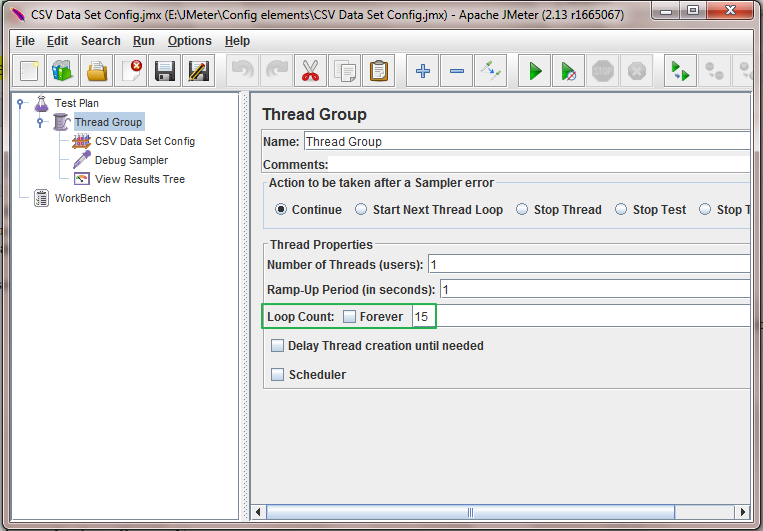
Task: Click the Stop sign icon
Action: click(x=602, y=71)
